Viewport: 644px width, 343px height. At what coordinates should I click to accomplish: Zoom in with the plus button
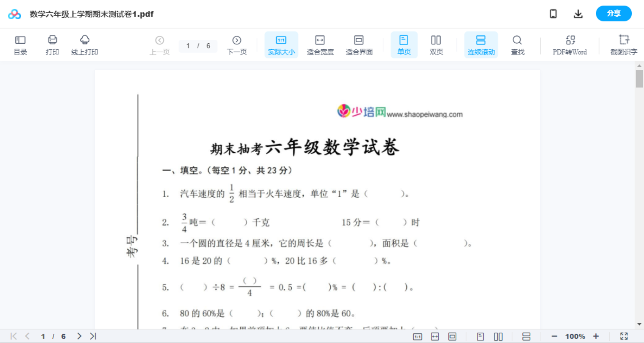pos(596,336)
